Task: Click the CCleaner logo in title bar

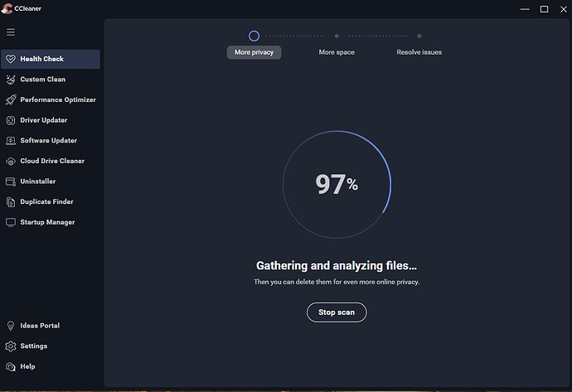Action: (x=7, y=9)
